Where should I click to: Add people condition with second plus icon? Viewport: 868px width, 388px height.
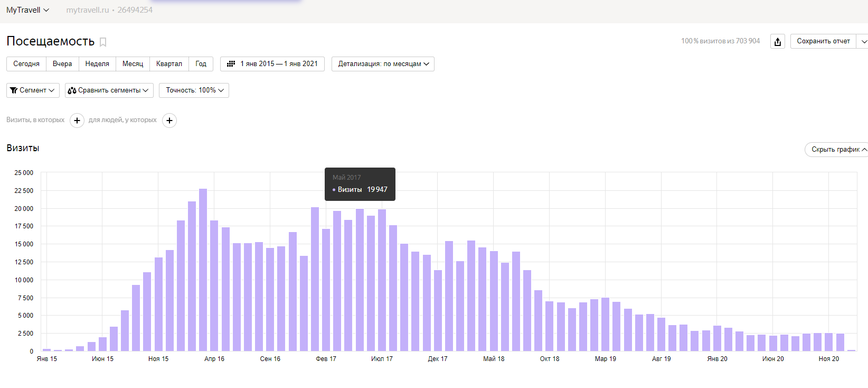pyautogui.click(x=169, y=121)
